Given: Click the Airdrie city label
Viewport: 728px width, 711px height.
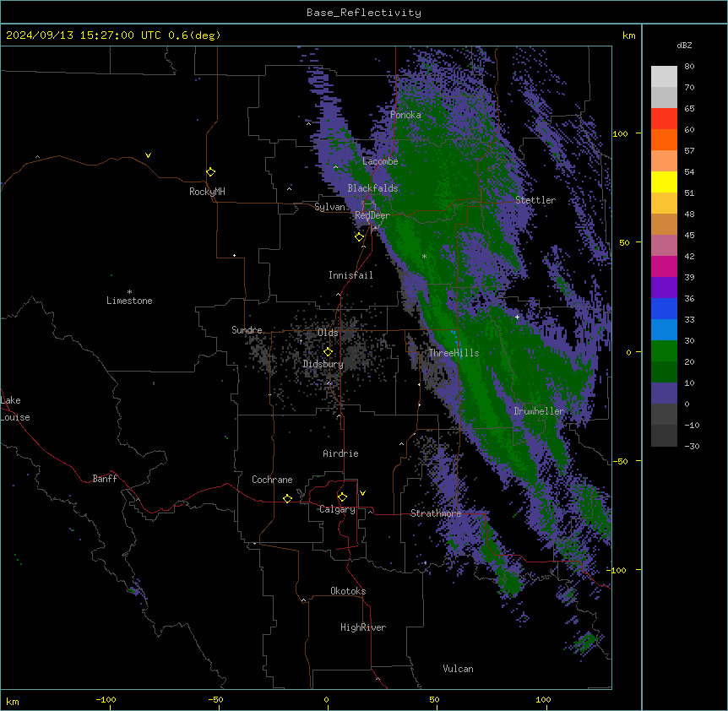Looking at the screenshot, I should tap(341, 453).
